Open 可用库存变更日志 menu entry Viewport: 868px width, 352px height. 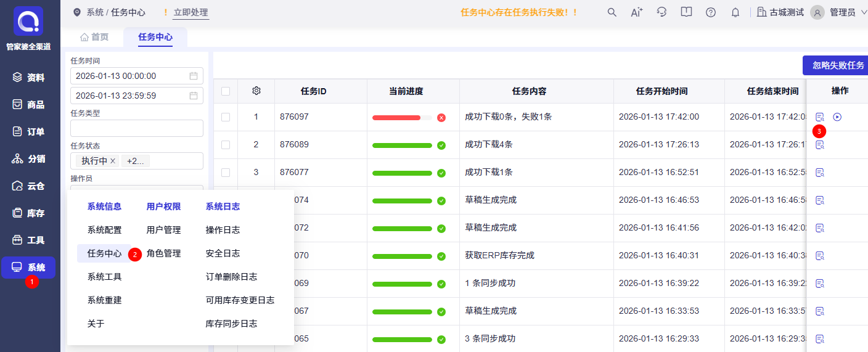[x=240, y=300]
